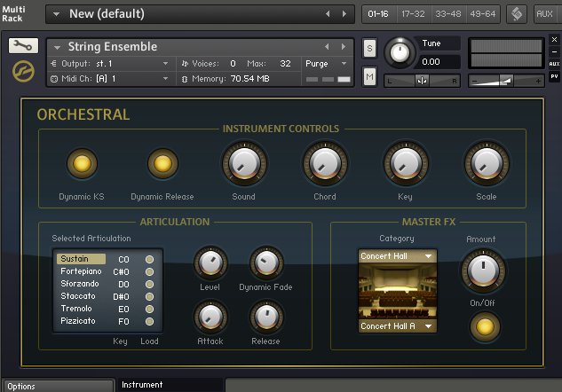Mute the instrument with the M button
Viewport: 562px width, 392px height.
click(x=369, y=76)
